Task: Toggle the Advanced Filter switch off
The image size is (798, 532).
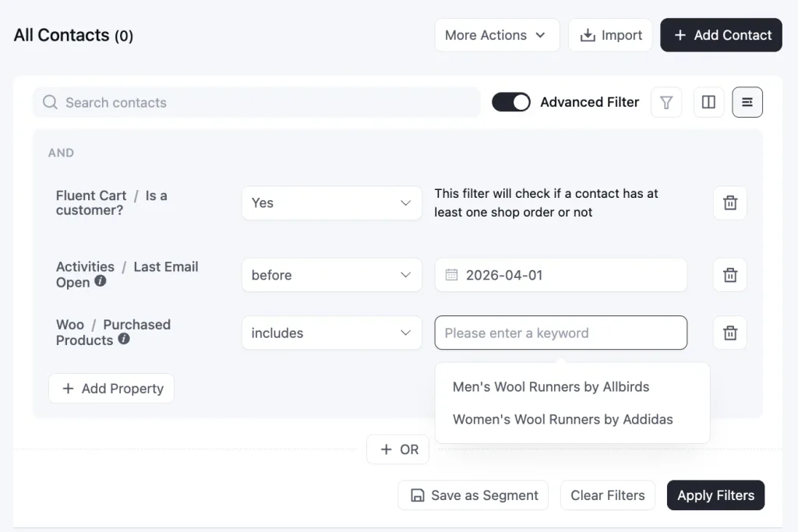Action: (511, 102)
